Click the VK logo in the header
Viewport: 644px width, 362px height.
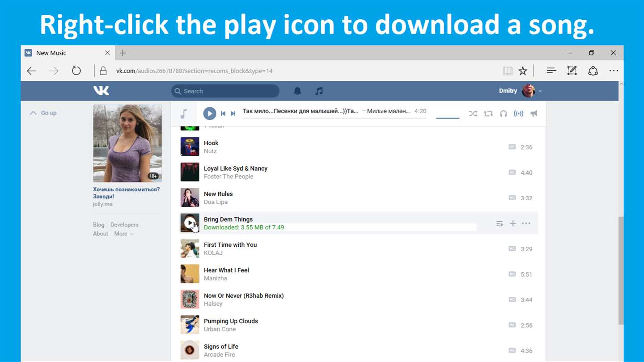(101, 91)
